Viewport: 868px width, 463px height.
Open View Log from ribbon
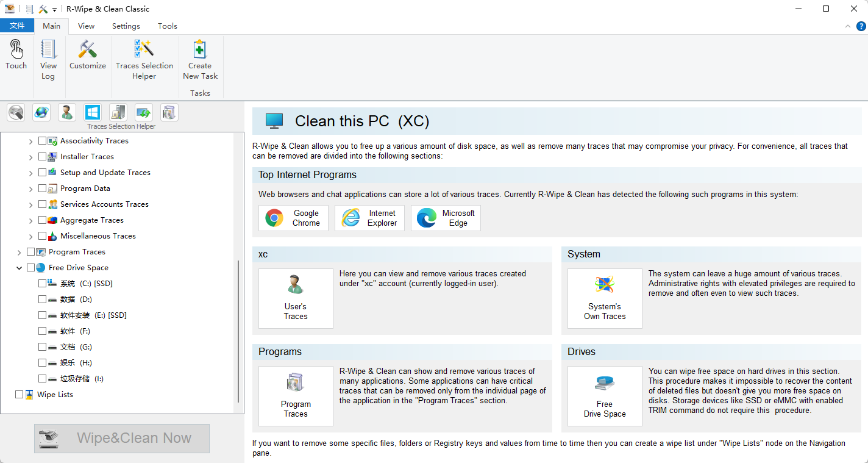[48, 60]
